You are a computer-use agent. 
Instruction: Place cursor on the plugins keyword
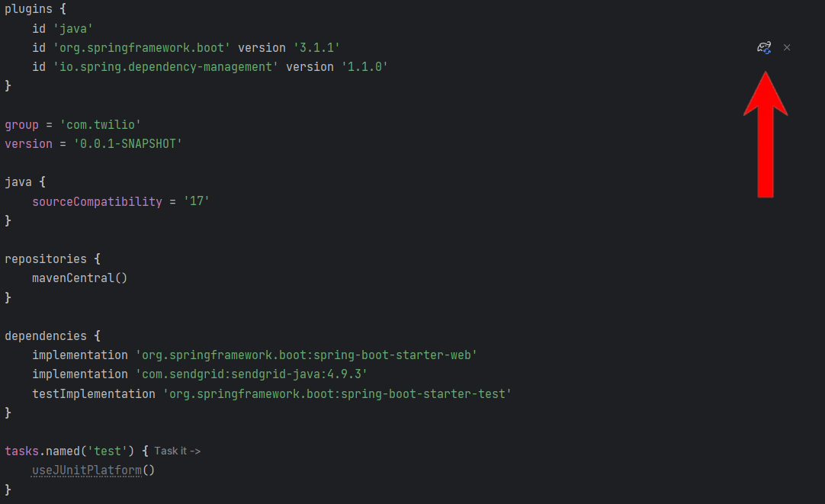point(28,9)
